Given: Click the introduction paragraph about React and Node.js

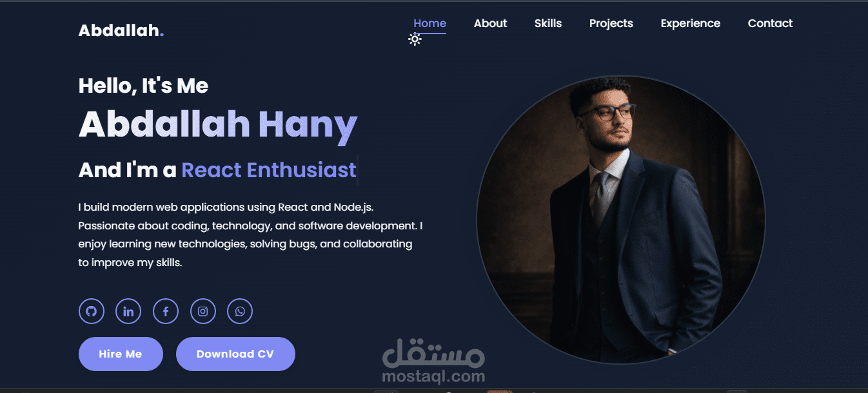Looking at the screenshot, I should point(250,235).
